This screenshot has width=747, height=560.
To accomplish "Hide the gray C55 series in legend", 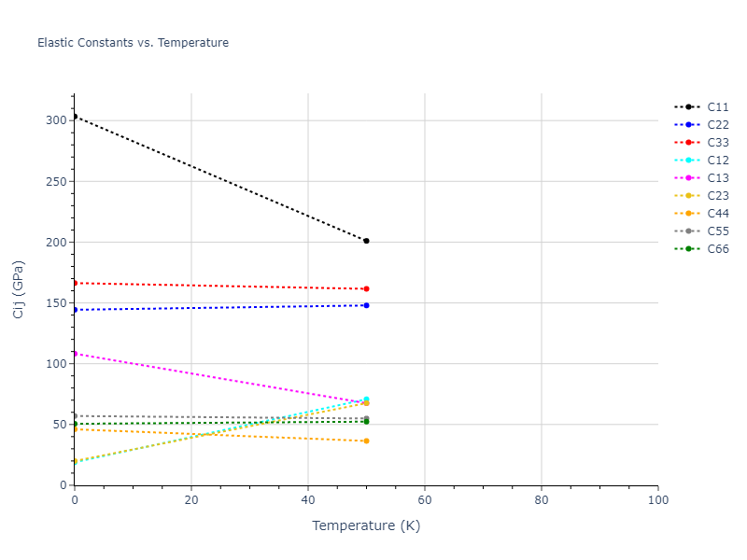I will click(717, 231).
